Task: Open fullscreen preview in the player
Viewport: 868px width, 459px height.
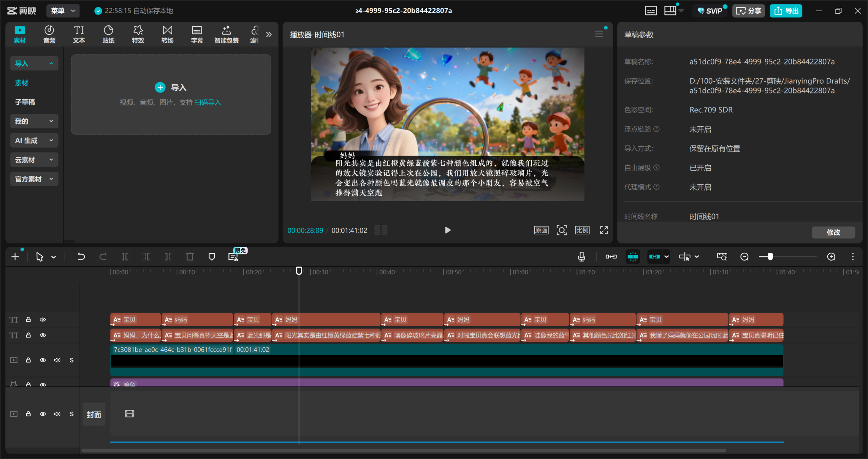Action: [x=604, y=230]
